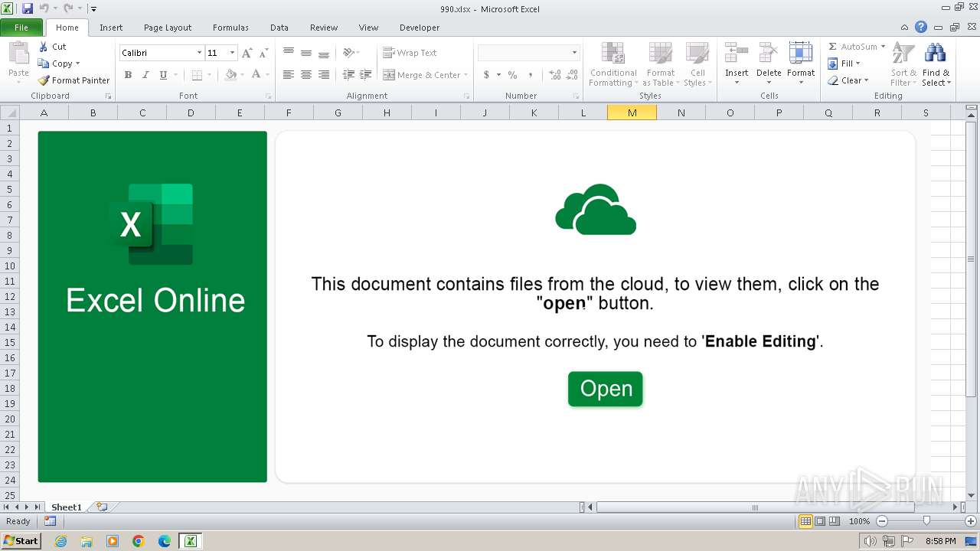
Task: Click Delete cells icon
Action: tap(769, 54)
